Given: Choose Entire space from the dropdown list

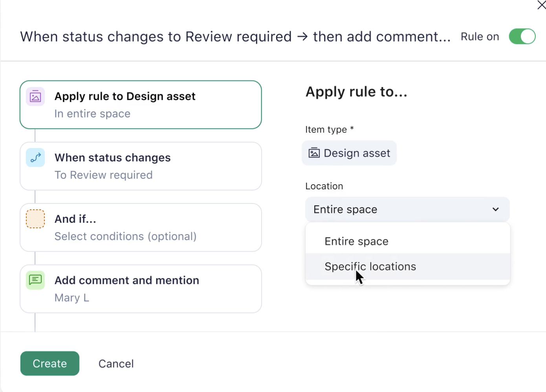Looking at the screenshot, I should [x=356, y=242].
